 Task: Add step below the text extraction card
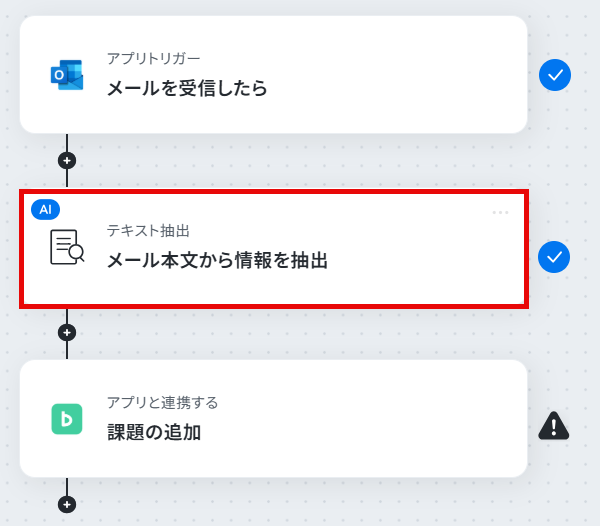click(67, 332)
